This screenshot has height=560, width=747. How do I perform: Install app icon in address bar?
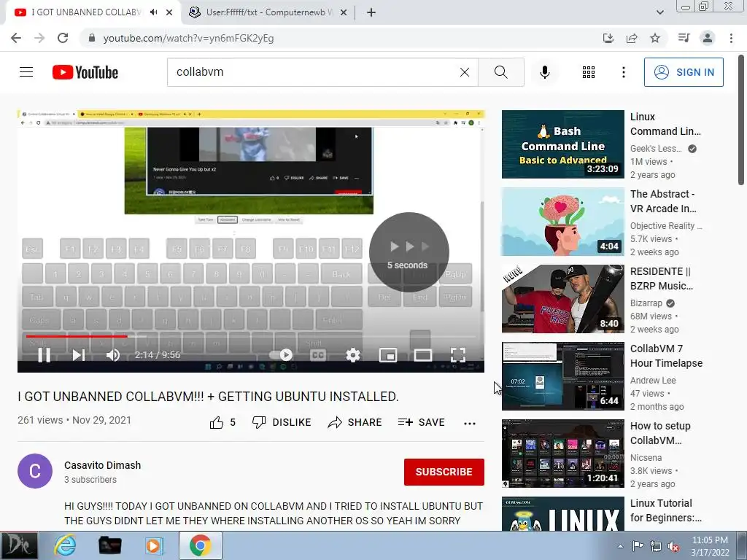(608, 38)
